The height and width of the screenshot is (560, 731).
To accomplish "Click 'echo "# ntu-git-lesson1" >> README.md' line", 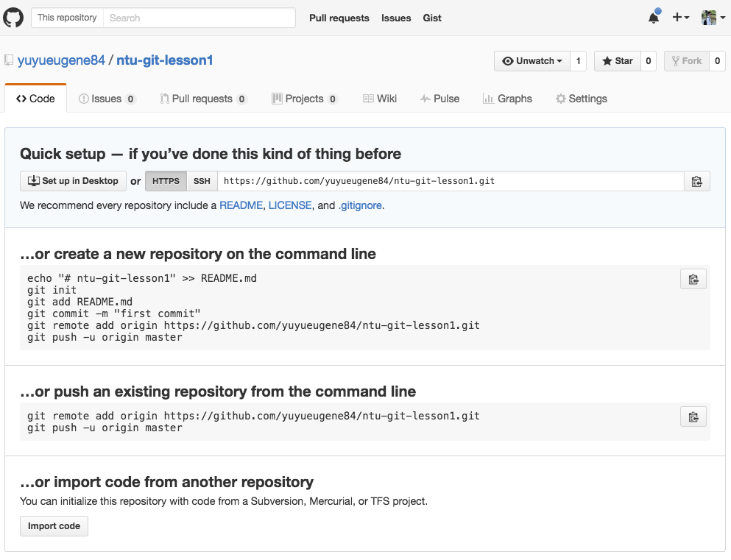I will (x=142, y=278).
